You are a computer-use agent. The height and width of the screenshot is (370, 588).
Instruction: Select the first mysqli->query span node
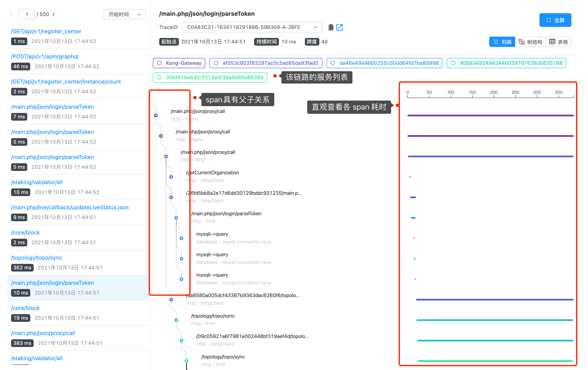click(x=181, y=238)
